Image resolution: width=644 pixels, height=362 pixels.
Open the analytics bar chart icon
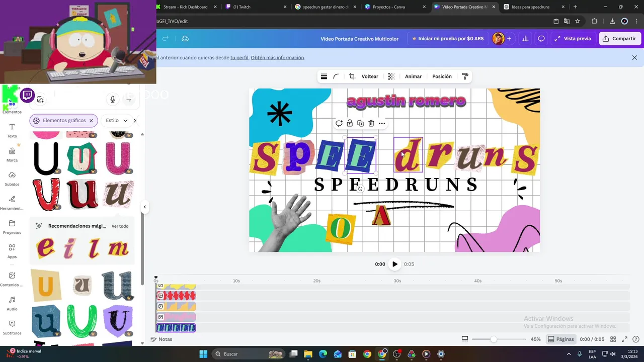point(525,39)
